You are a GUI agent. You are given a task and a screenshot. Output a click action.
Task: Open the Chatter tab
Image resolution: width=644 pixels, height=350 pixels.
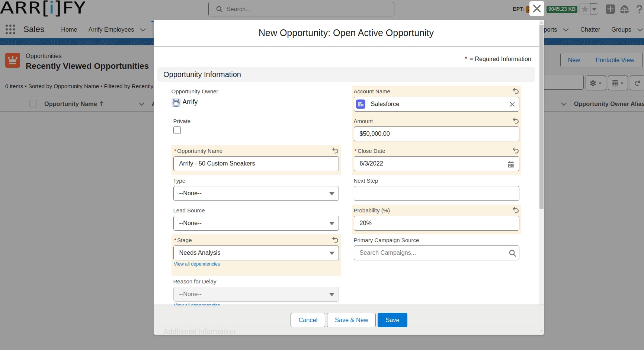[x=590, y=29]
